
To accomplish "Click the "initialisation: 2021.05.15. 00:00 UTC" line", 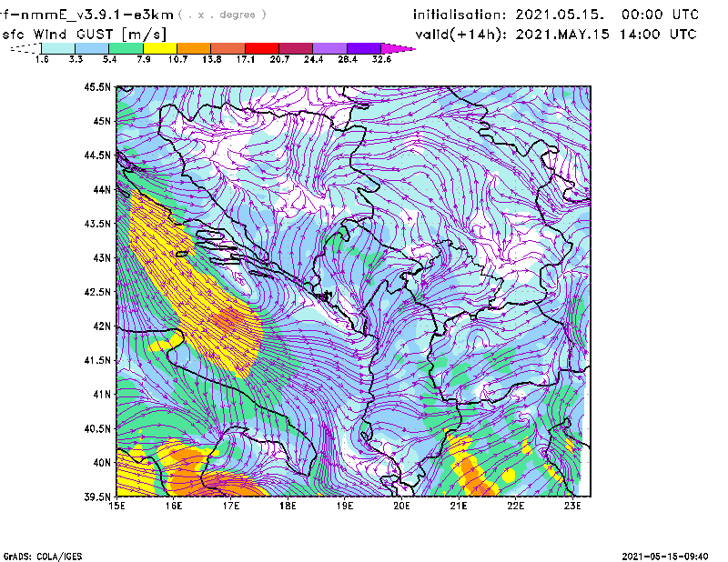I will tap(556, 15).
